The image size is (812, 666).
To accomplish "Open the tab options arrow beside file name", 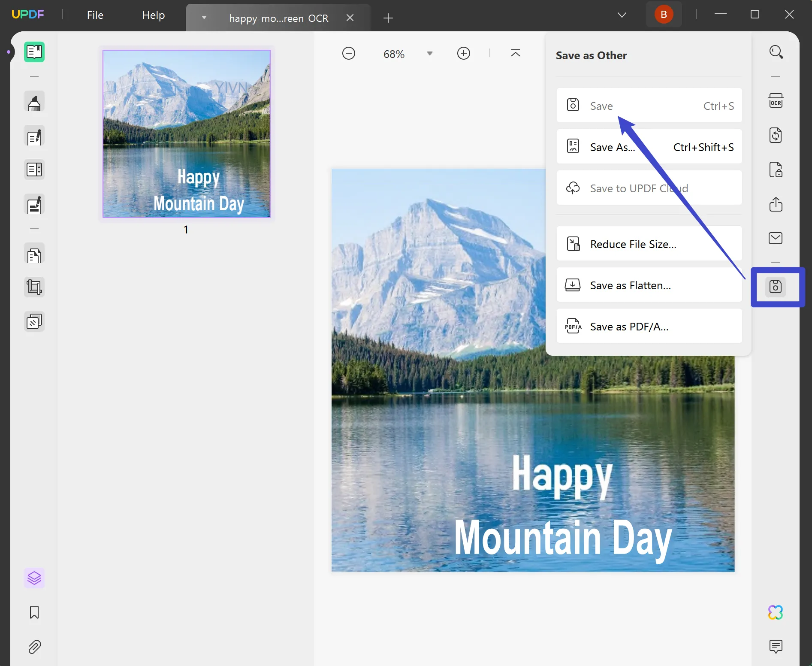I will [x=204, y=18].
